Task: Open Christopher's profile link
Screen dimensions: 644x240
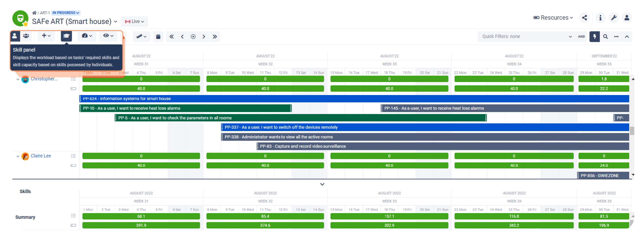Action: (x=44, y=79)
